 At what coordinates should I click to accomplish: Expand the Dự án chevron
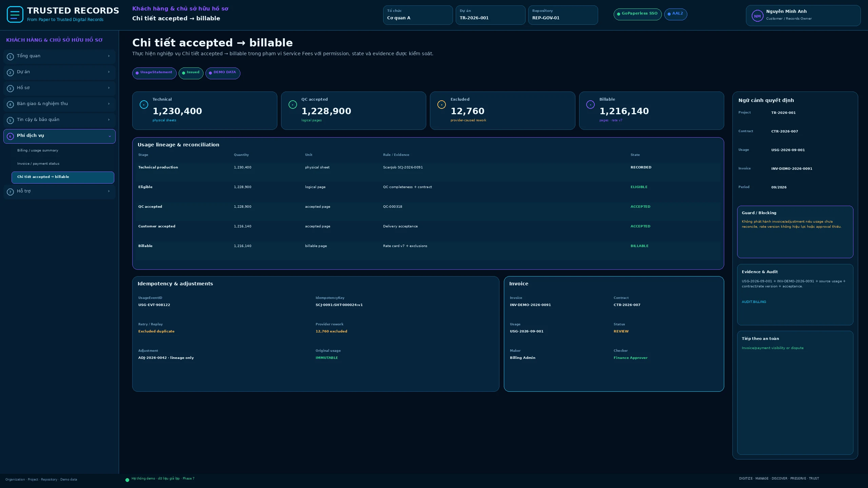click(x=109, y=72)
